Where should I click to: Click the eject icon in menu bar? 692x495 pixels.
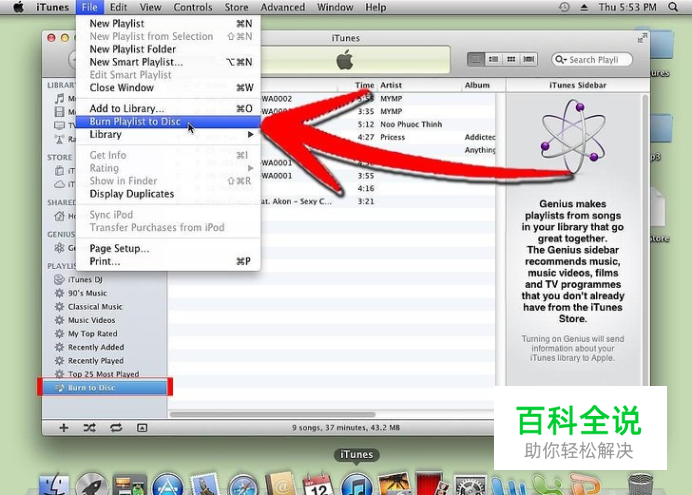point(584,7)
